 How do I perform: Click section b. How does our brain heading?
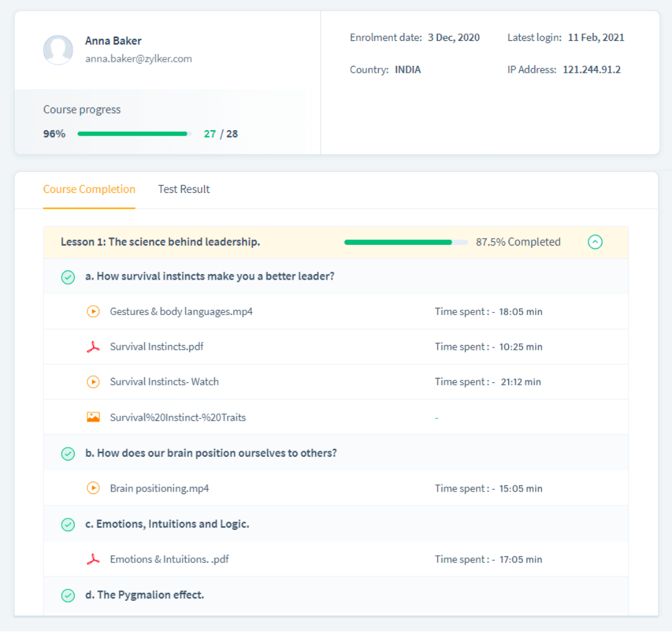(211, 453)
